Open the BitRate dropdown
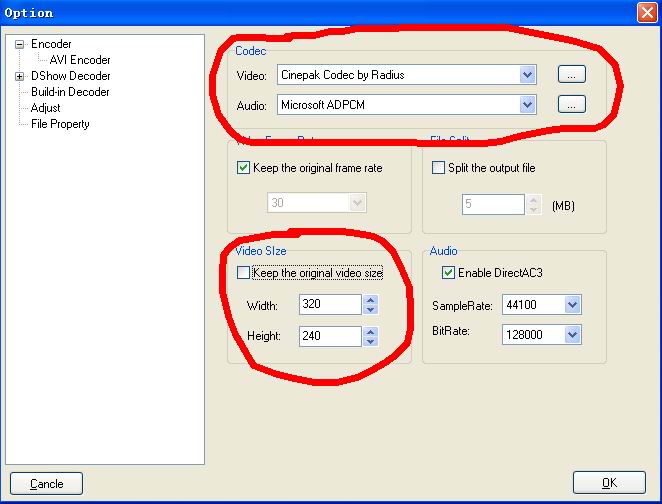The width and height of the screenshot is (662, 504). pos(572,335)
